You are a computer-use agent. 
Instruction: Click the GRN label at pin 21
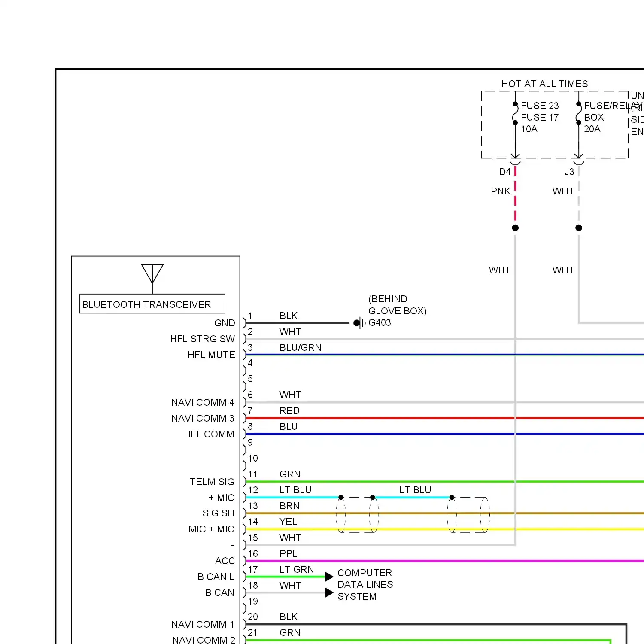pyautogui.click(x=290, y=632)
